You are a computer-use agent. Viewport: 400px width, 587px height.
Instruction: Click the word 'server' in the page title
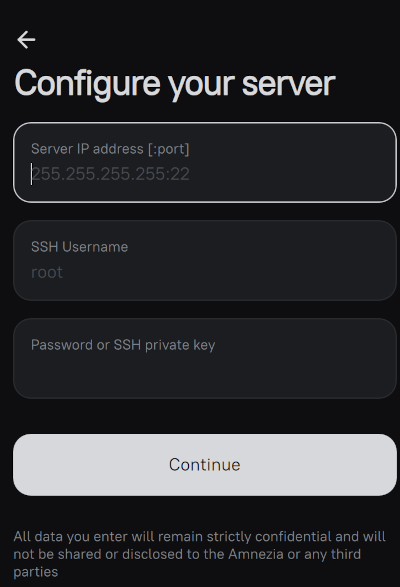(x=288, y=84)
